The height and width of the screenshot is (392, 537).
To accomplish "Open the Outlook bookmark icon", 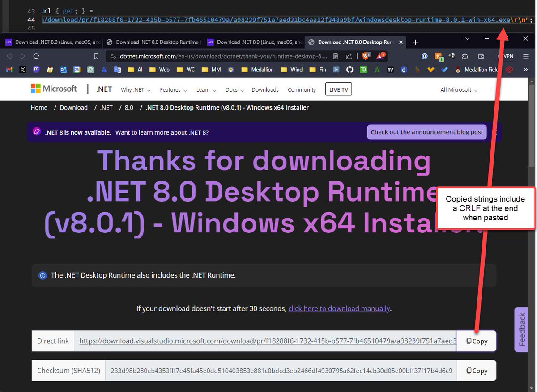I will tap(63, 70).
